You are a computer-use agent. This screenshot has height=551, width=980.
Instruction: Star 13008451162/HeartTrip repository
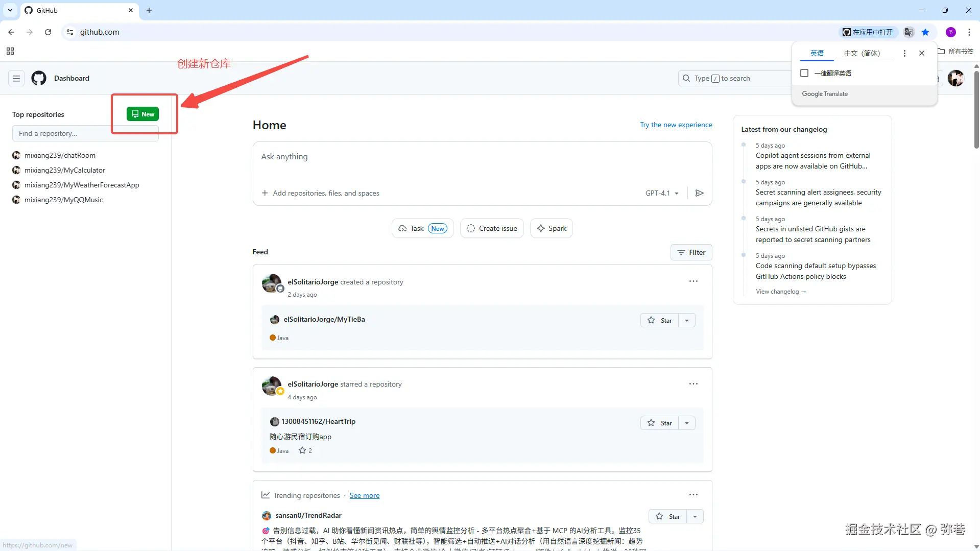659,423
